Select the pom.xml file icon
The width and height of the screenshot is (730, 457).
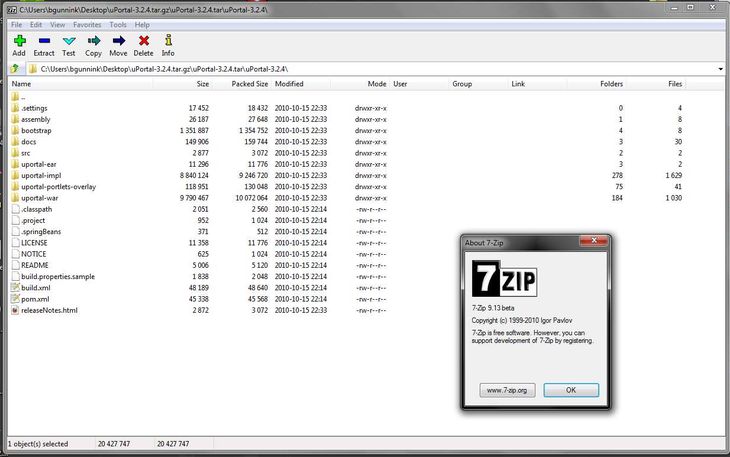(15, 299)
